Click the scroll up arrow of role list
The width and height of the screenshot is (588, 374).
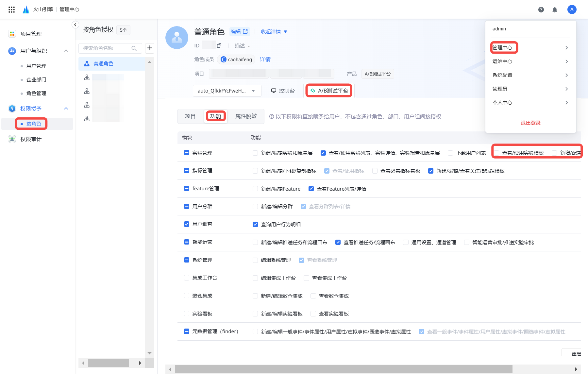149,62
